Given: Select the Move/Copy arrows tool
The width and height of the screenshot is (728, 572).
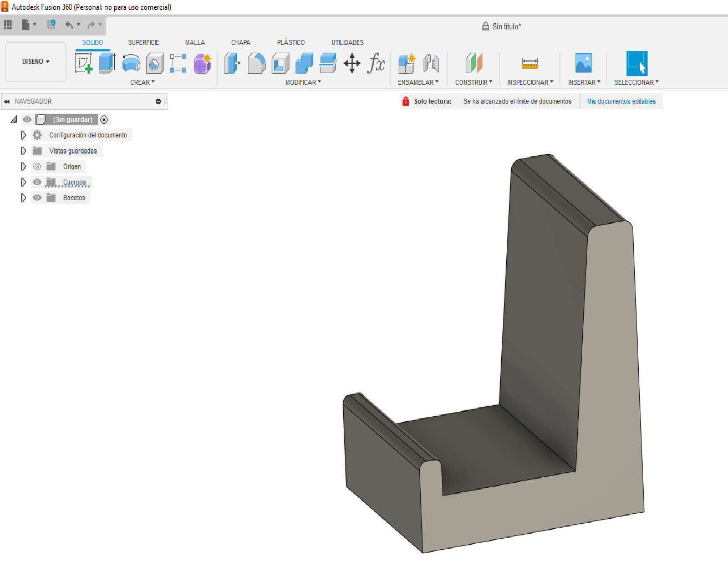Looking at the screenshot, I should point(352,63).
